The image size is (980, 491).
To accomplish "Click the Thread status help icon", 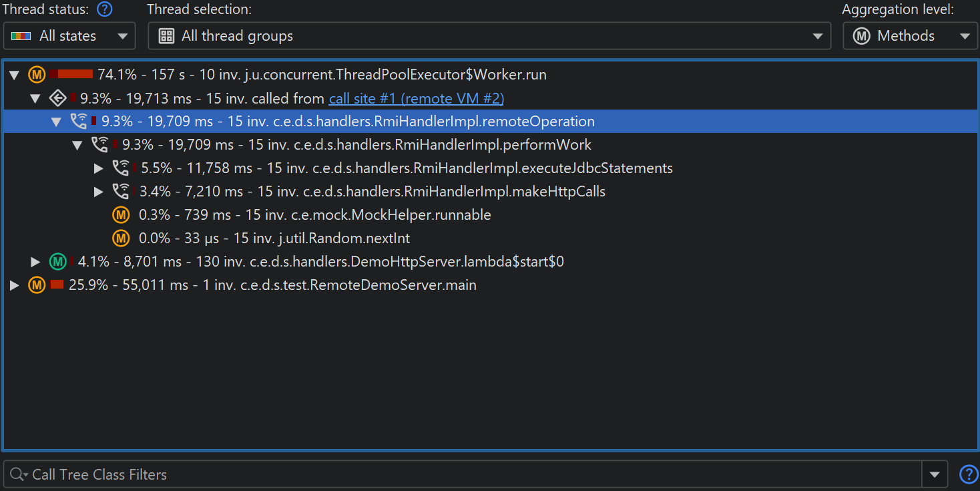I will coord(104,9).
